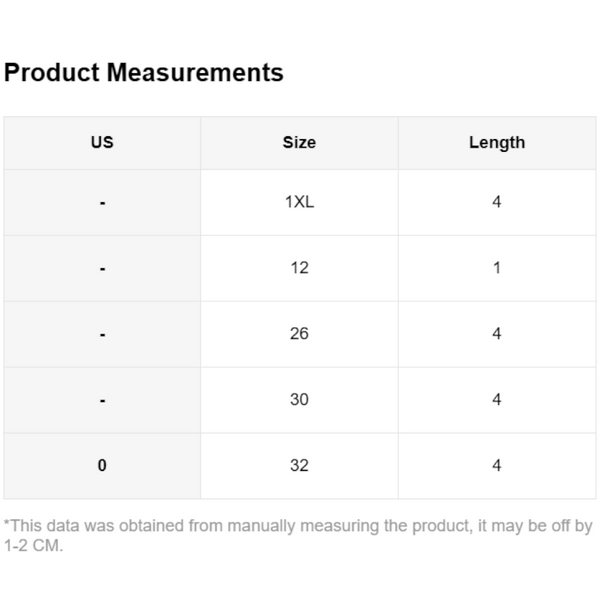Select the Length value in size 30 row
The width and height of the screenshot is (600, 600).
click(496, 400)
